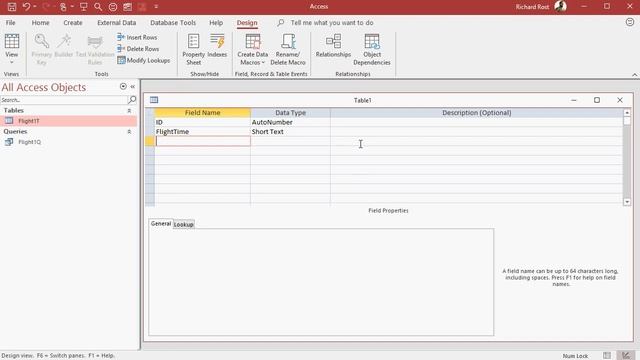Open the Relationships window
The width and height of the screenshot is (640, 360).
coord(333,46)
